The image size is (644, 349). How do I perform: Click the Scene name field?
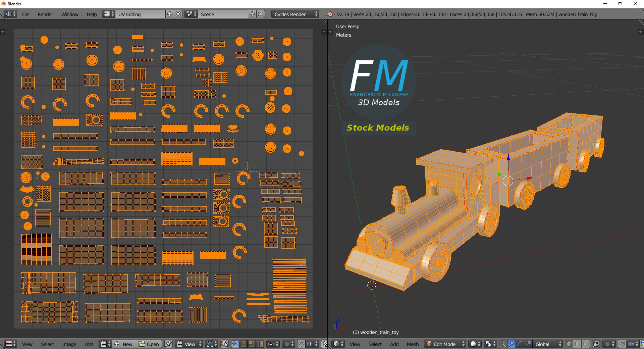click(x=223, y=14)
